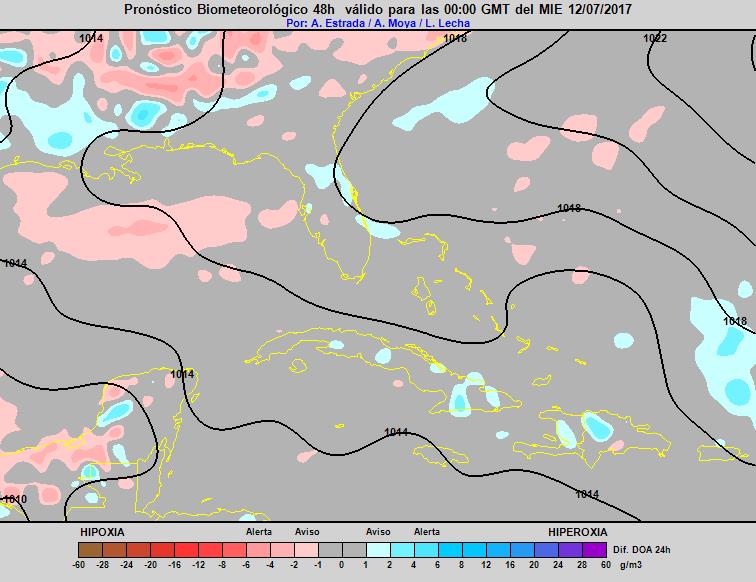Pick the swatch between -28 and -24

tap(114, 550)
